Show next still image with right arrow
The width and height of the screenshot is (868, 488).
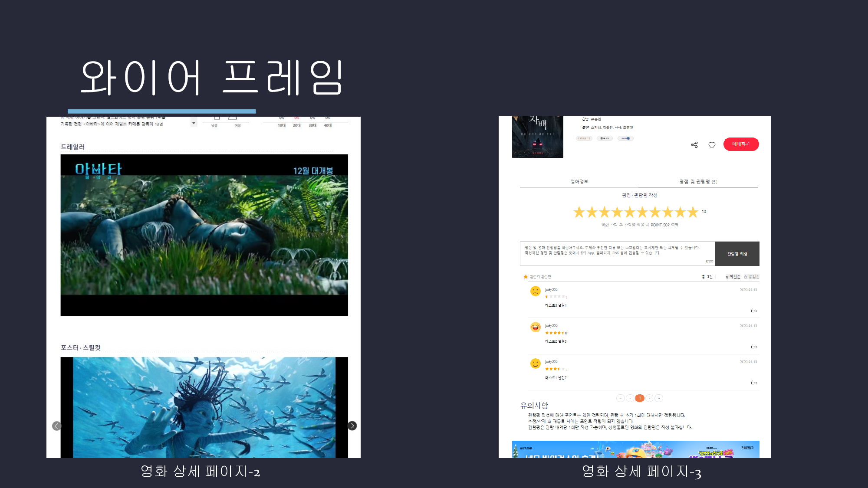pyautogui.click(x=352, y=426)
